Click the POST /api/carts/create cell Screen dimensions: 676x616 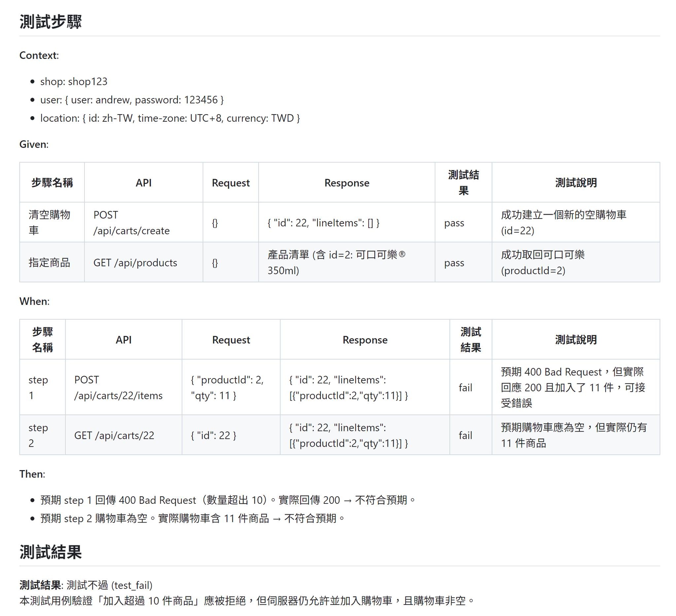point(131,222)
